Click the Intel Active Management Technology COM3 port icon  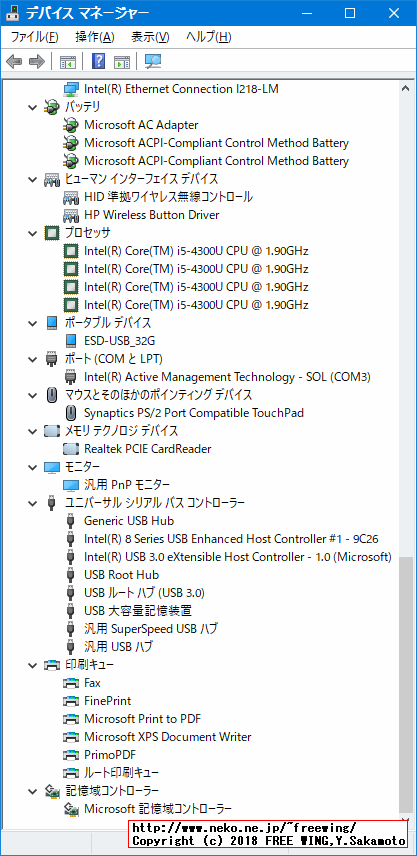click(70, 377)
